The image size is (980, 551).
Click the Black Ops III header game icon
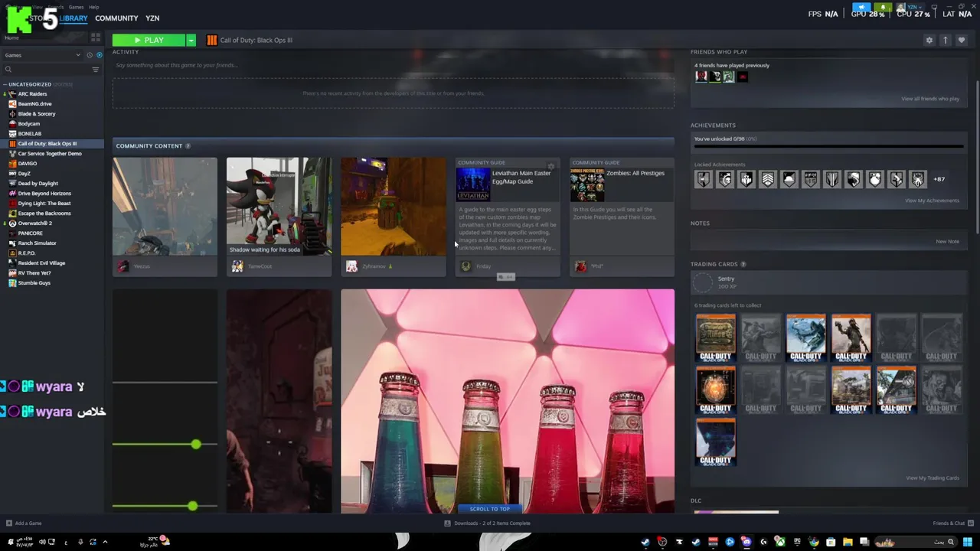point(212,40)
